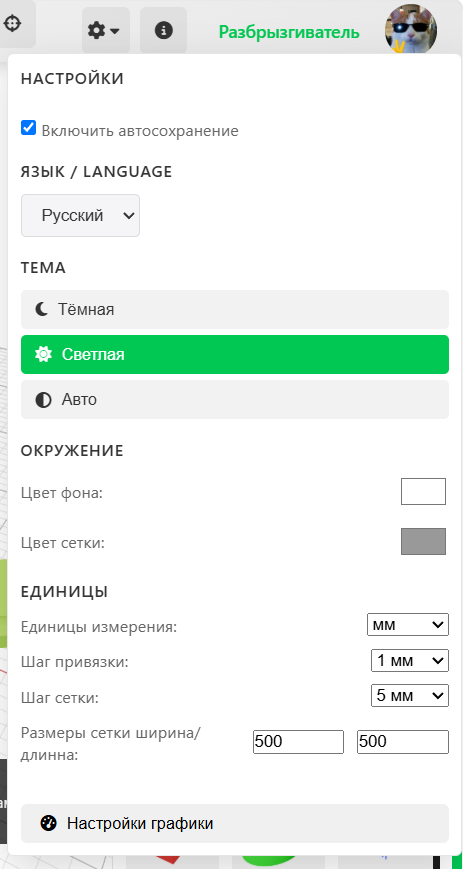Choose the Авто theme option
The image size is (466, 869).
(235, 400)
